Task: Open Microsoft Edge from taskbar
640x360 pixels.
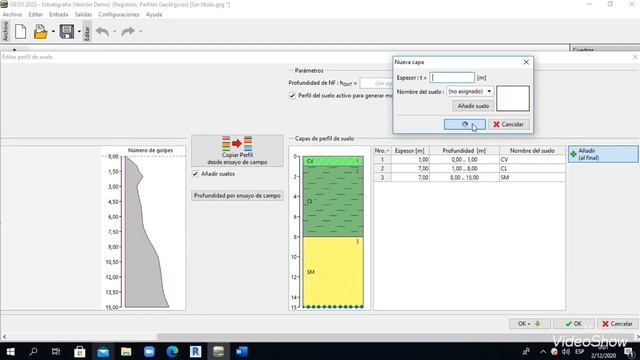Action: pyautogui.click(x=172, y=351)
